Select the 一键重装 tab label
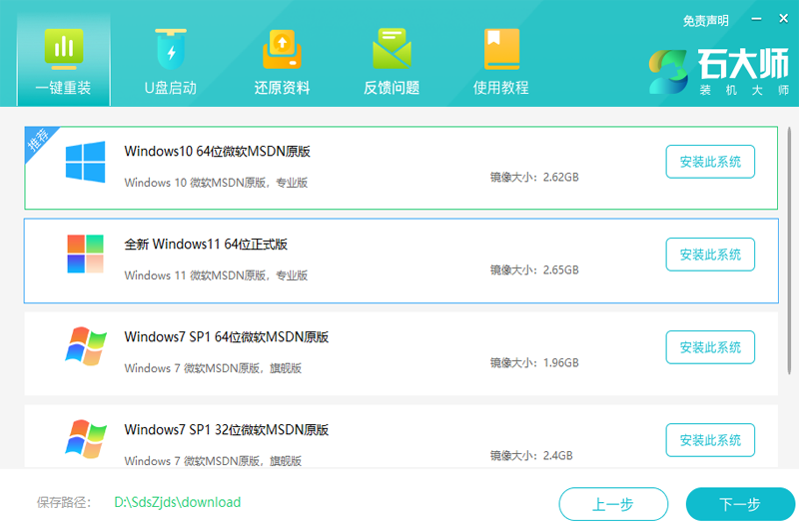 pyautogui.click(x=63, y=88)
